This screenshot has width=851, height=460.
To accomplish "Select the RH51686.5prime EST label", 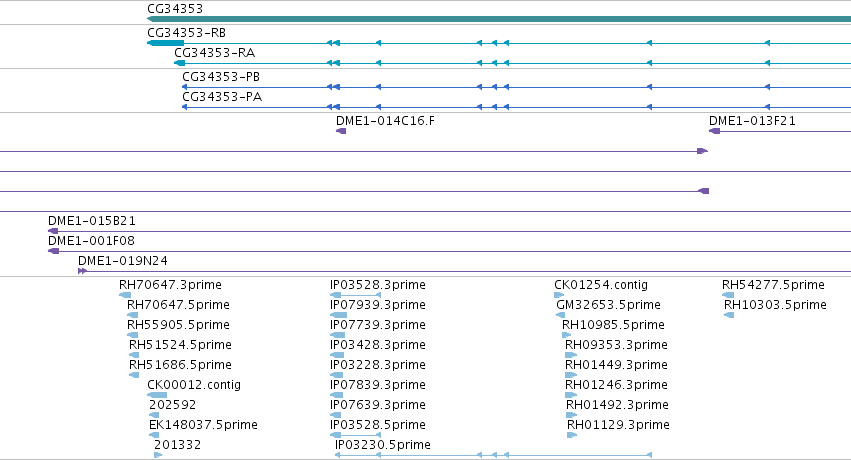I will pos(180,365).
